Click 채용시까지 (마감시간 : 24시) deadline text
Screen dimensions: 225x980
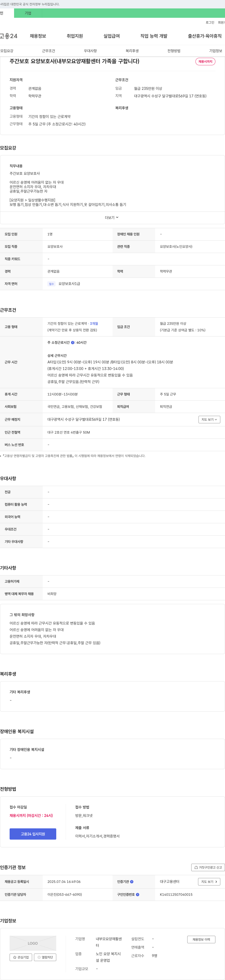pos(31,816)
